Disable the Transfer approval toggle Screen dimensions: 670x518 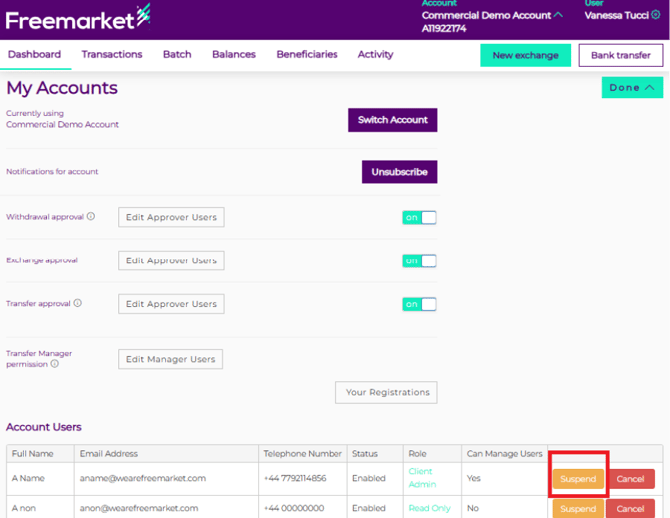click(x=419, y=304)
